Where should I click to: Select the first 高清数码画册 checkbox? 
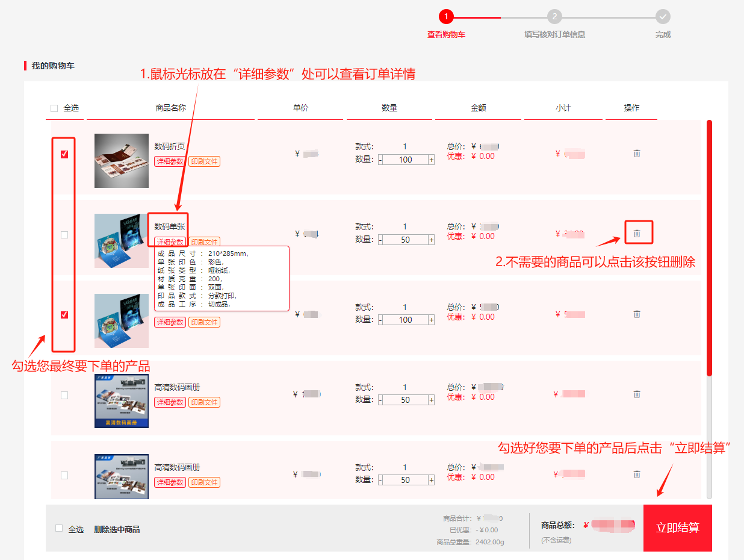64,395
